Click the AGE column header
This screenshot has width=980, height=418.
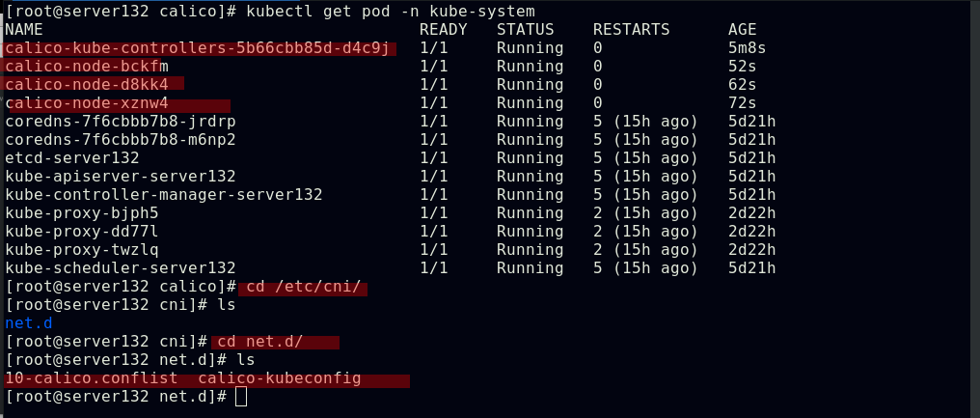click(x=743, y=30)
